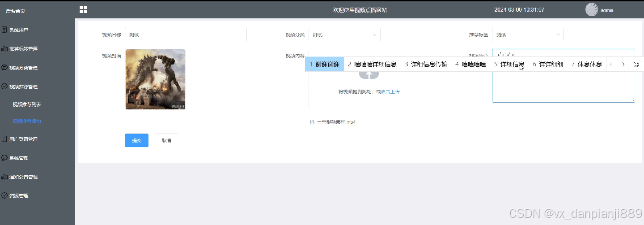This screenshot has width=644, height=225.
Task: Click the 点击上传 link
Action: (390, 91)
